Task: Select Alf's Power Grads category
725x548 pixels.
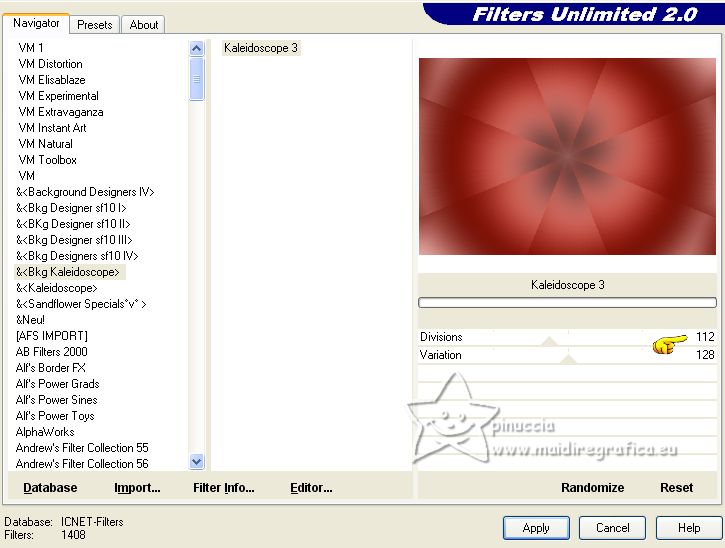Action: coord(57,384)
